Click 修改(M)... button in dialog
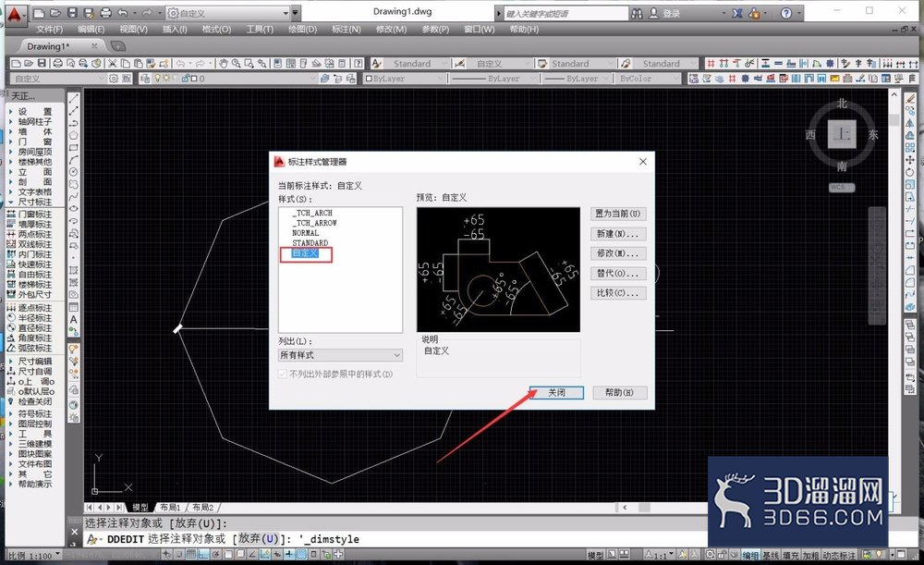Screen dimensions: 924x565 click(x=617, y=253)
